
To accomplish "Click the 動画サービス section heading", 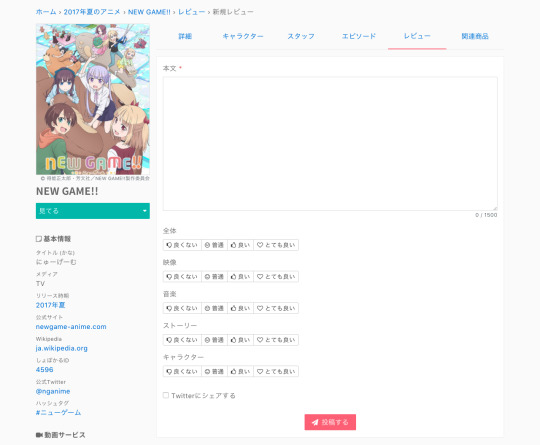I will (61, 435).
